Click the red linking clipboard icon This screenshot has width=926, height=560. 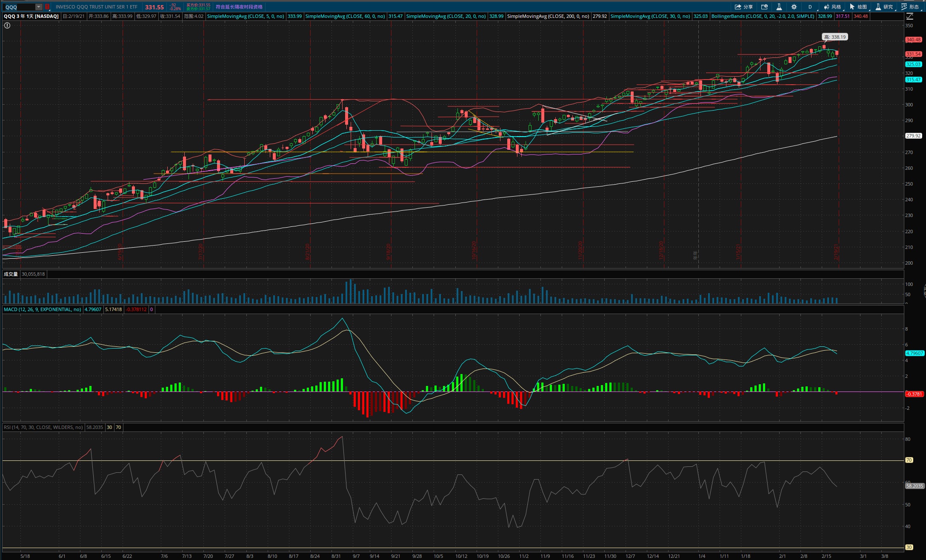tap(47, 7)
